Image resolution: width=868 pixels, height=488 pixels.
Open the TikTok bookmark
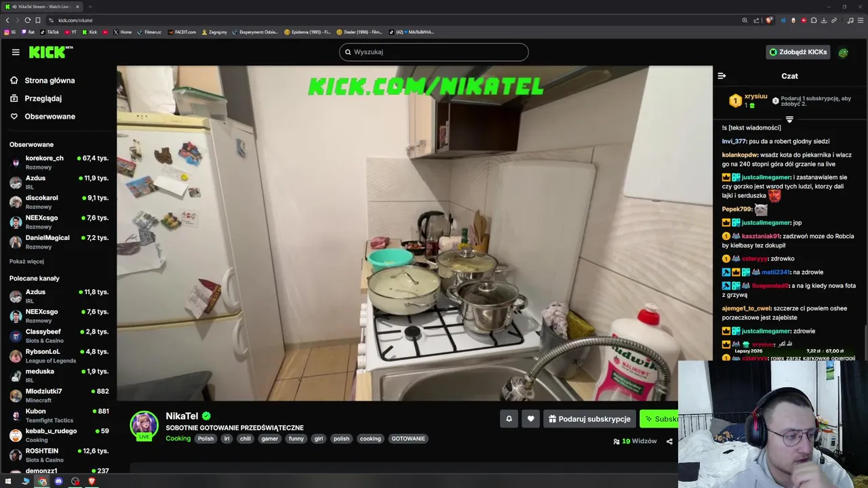(50, 32)
